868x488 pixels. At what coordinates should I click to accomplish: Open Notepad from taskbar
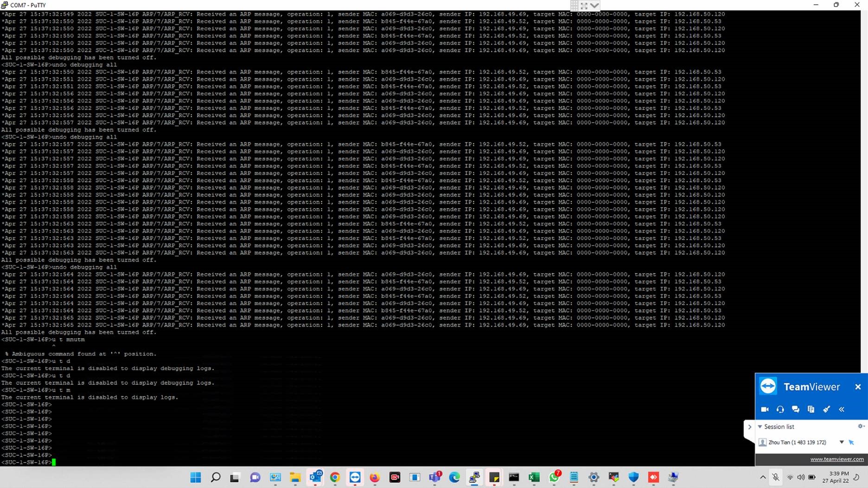[x=574, y=477]
